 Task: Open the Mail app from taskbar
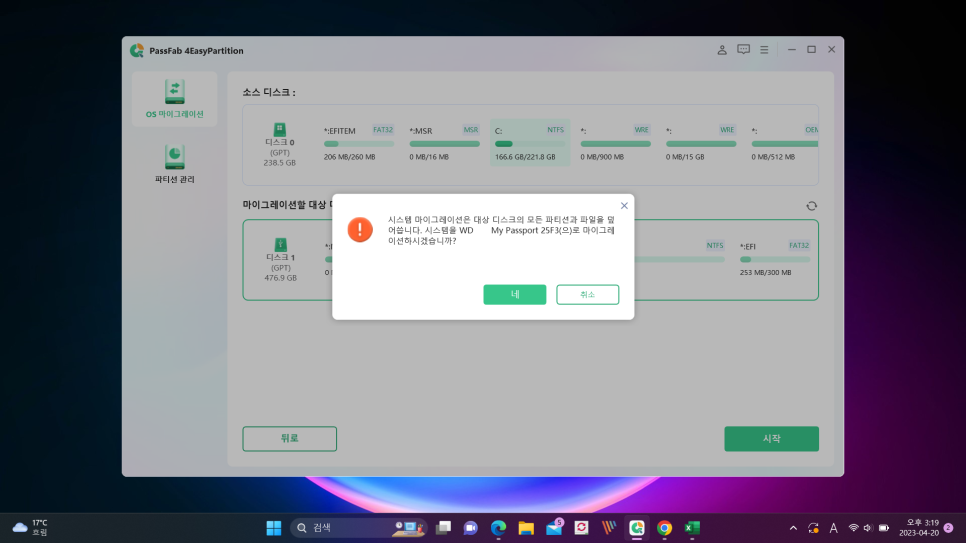(554, 528)
